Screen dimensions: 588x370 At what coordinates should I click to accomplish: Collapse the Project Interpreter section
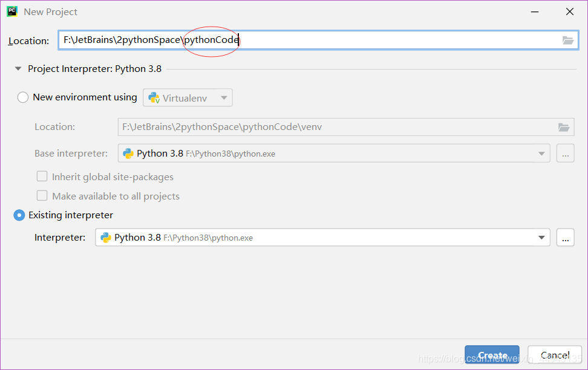[18, 68]
